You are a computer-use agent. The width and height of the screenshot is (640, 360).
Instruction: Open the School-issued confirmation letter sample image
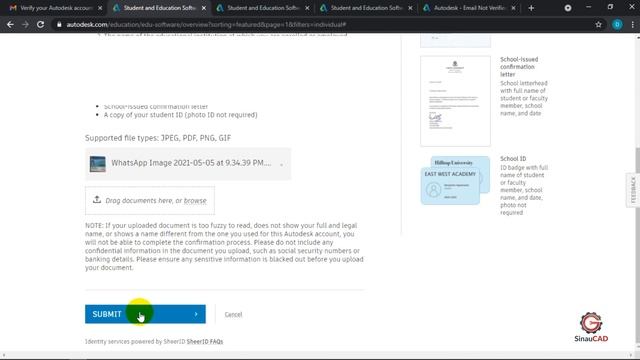(x=455, y=101)
